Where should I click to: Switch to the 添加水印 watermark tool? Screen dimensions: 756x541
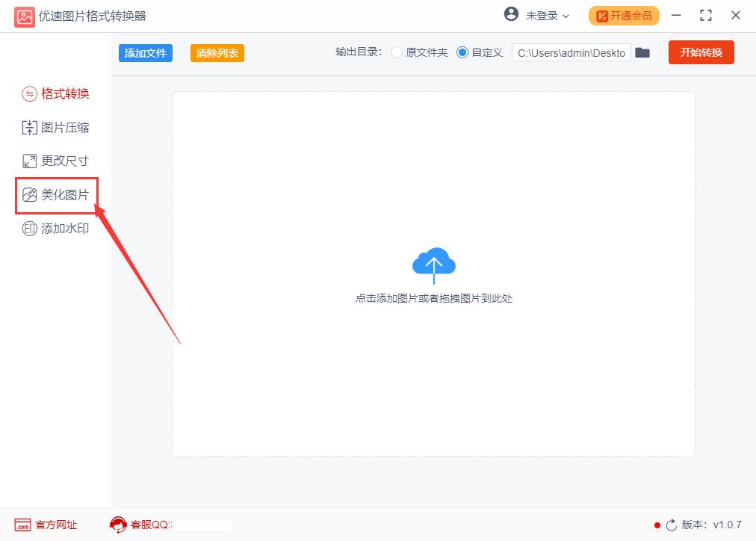63,228
